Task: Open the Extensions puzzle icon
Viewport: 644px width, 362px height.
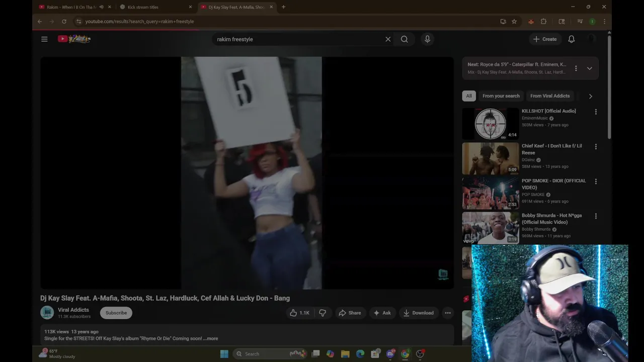Action: tap(543, 22)
